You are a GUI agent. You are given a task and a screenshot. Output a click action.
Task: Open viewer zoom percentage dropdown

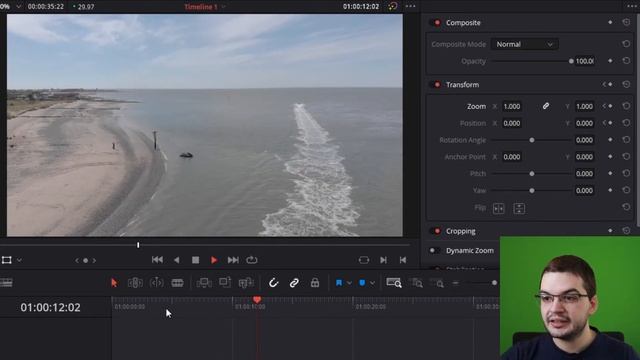18,7
